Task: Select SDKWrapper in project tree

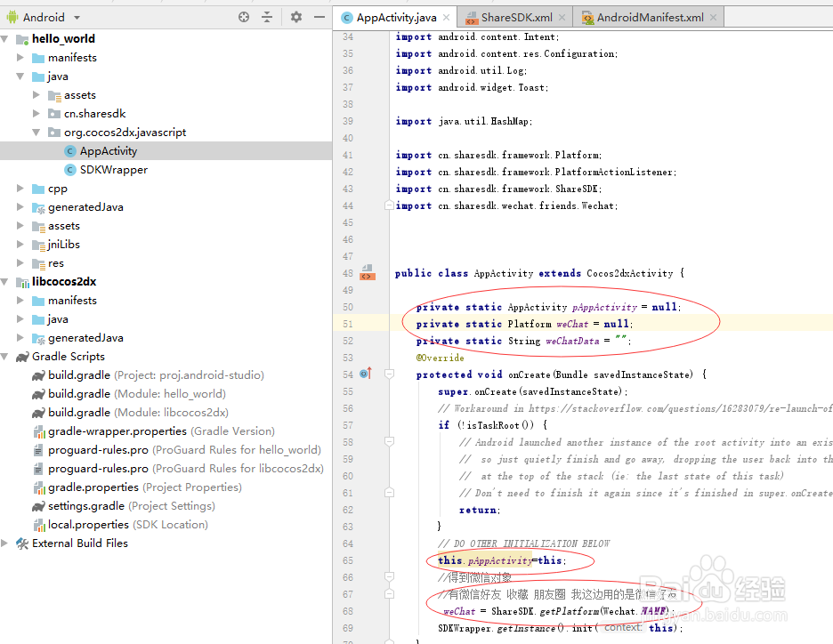Action: (x=114, y=170)
